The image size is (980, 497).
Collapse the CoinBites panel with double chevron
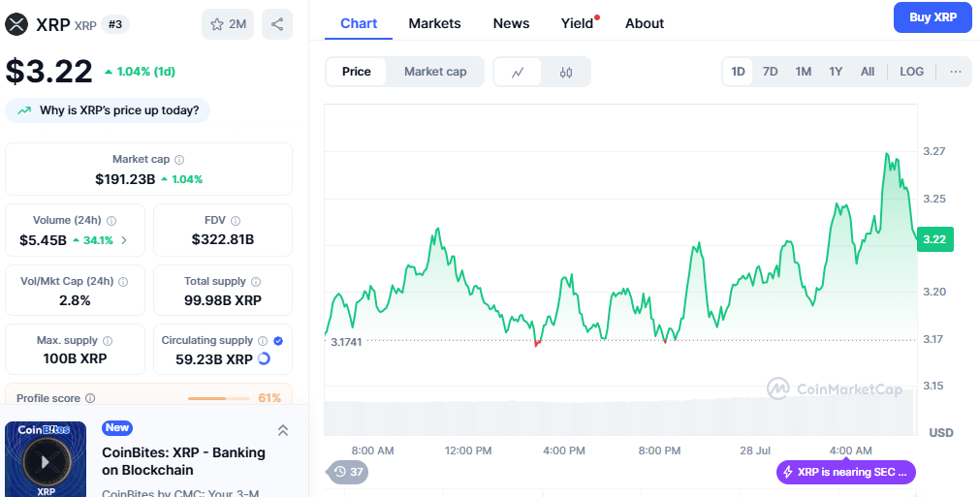(282, 430)
